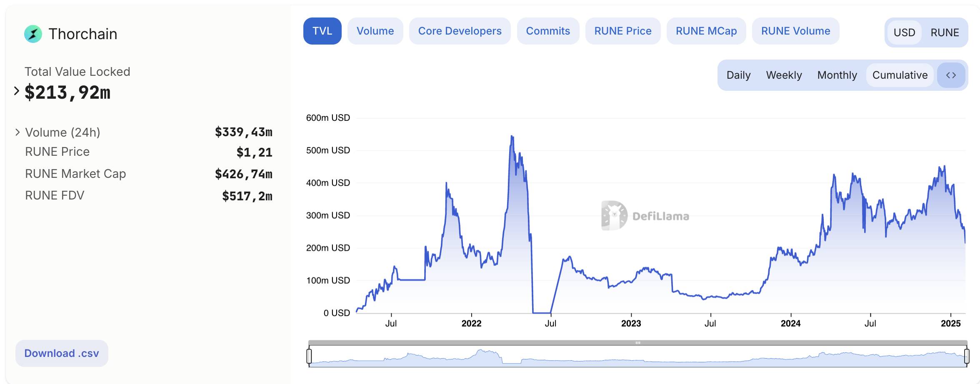Click the 2025 axis label
The width and height of the screenshot is (980, 384).
950,324
